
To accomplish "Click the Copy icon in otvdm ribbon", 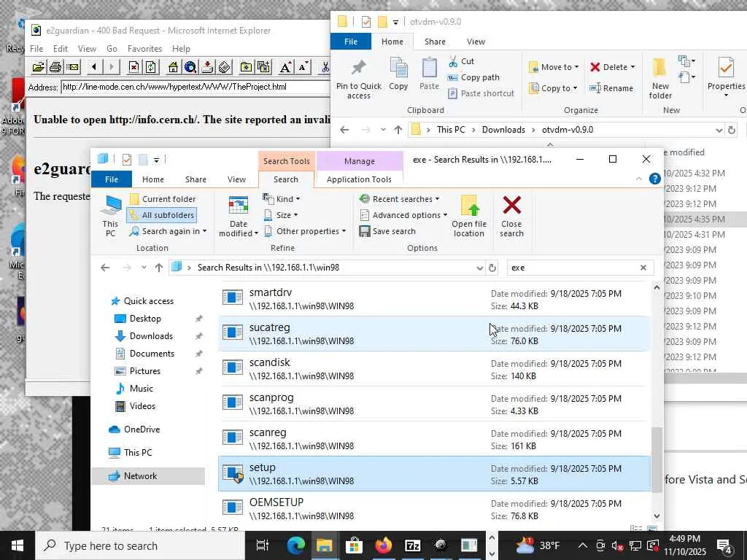I will pyautogui.click(x=398, y=74).
